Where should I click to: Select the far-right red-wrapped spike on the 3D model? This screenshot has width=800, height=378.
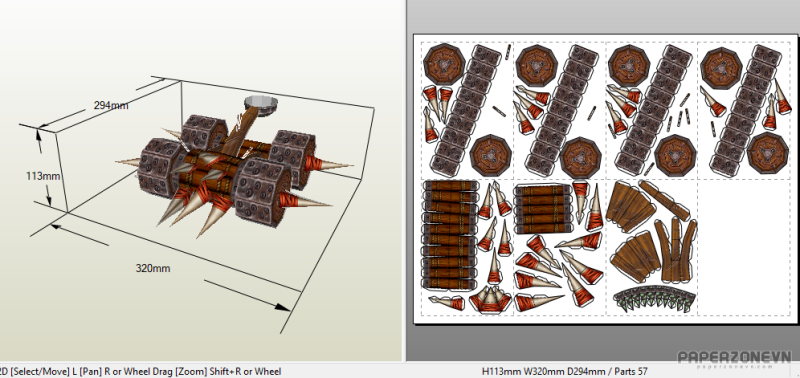click(327, 165)
